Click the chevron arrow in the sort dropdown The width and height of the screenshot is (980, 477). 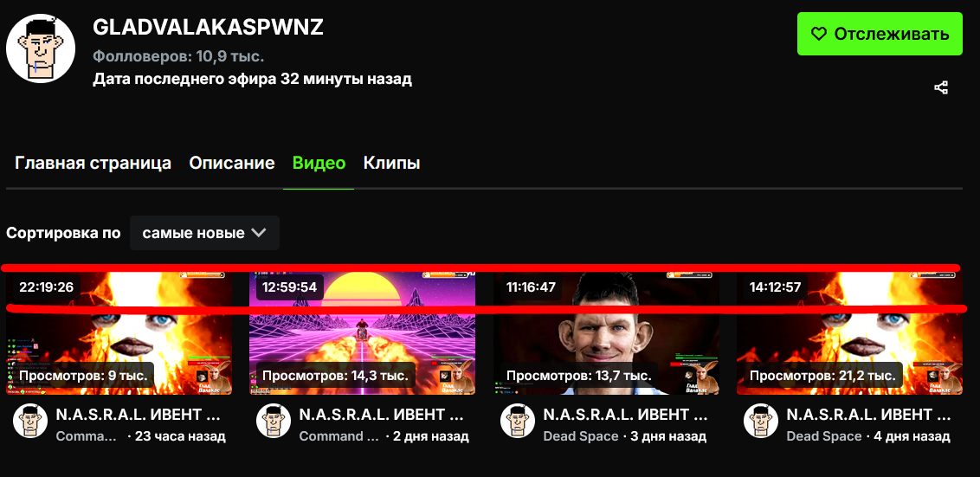tap(258, 233)
